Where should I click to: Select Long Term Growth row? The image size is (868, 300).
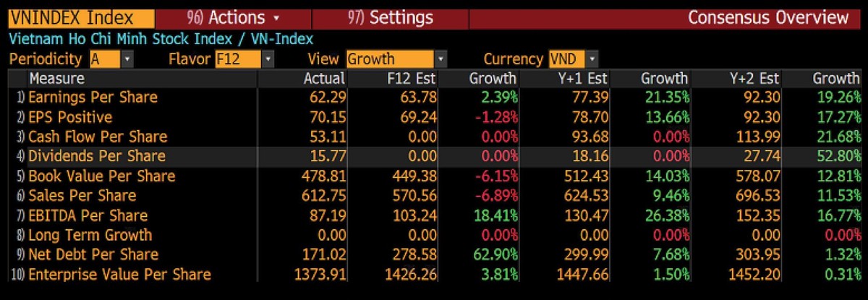point(90,235)
